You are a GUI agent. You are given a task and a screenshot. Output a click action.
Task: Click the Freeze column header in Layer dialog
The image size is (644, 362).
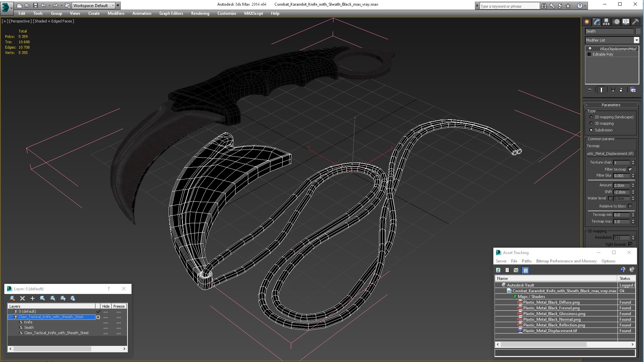(x=119, y=306)
